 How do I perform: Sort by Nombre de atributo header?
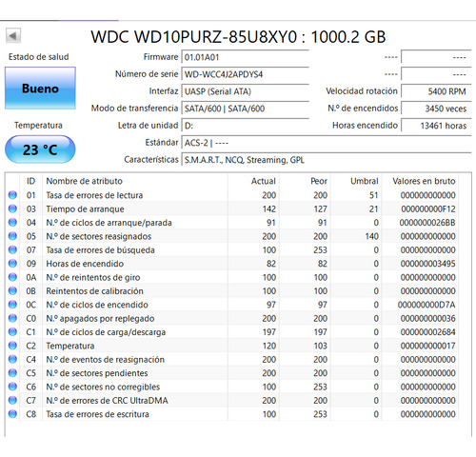[135, 181]
